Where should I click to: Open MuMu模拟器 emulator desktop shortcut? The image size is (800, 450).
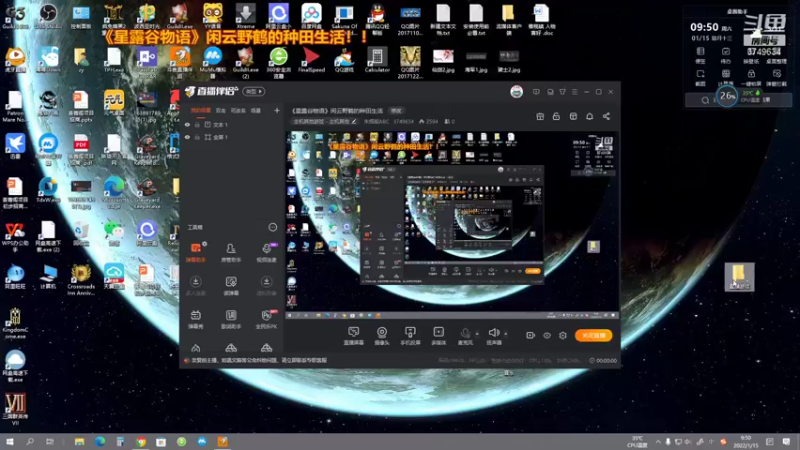tap(213, 60)
